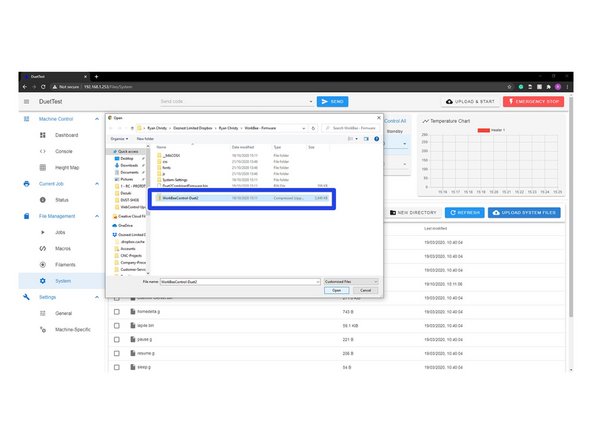Collapse the Machine Control section chevron
The image size is (592, 444).
coord(97,119)
